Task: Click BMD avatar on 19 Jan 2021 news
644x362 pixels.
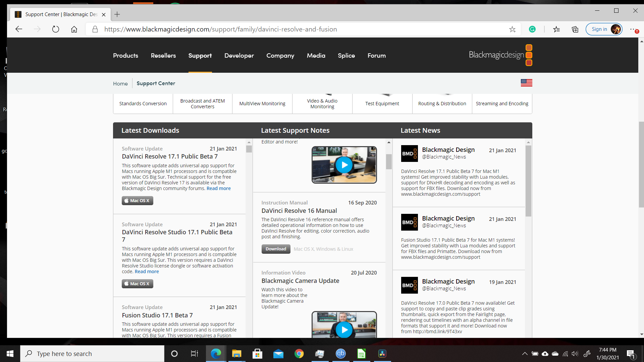Action: click(409, 285)
